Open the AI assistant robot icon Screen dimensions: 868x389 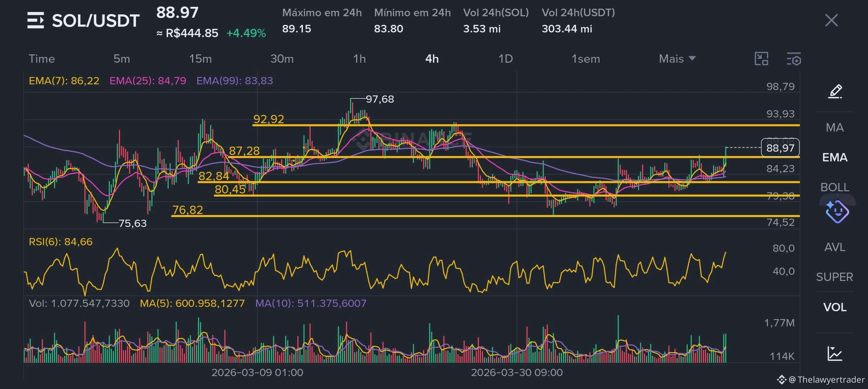tap(837, 211)
